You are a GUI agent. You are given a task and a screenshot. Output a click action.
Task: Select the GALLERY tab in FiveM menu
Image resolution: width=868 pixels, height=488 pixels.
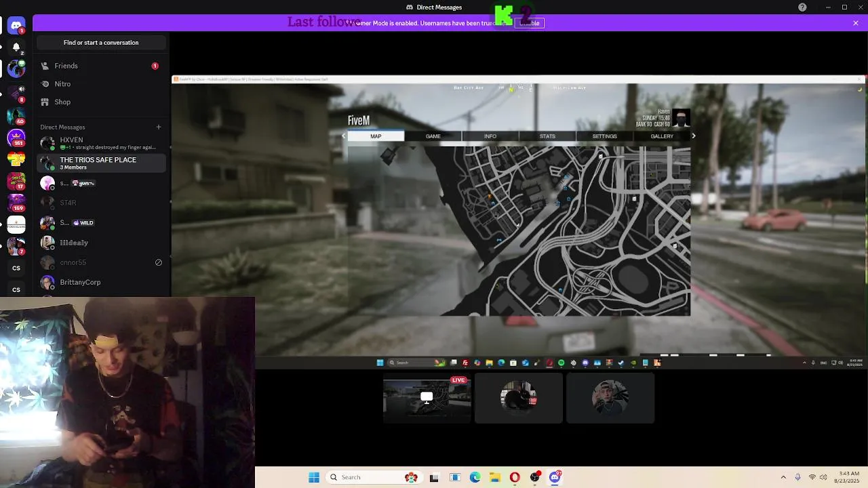click(662, 136)
